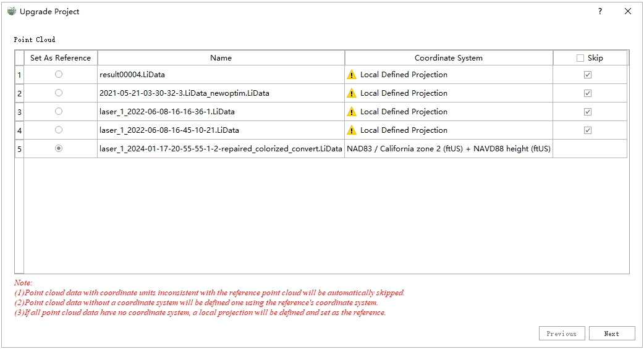The height and width of the screenshot is (349, 644).
Task: Click note (2) about data without coordinate system
Action: point(196,303)
